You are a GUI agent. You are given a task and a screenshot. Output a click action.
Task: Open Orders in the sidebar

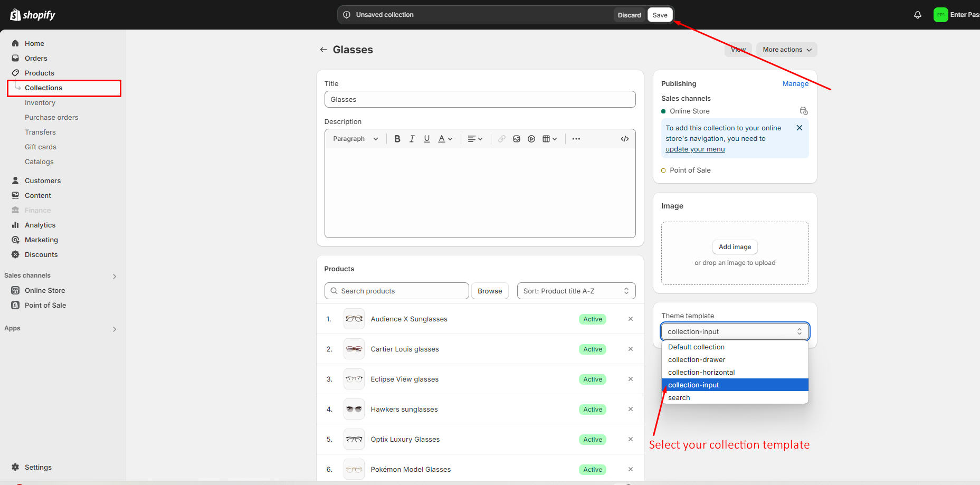click(36, 58)
